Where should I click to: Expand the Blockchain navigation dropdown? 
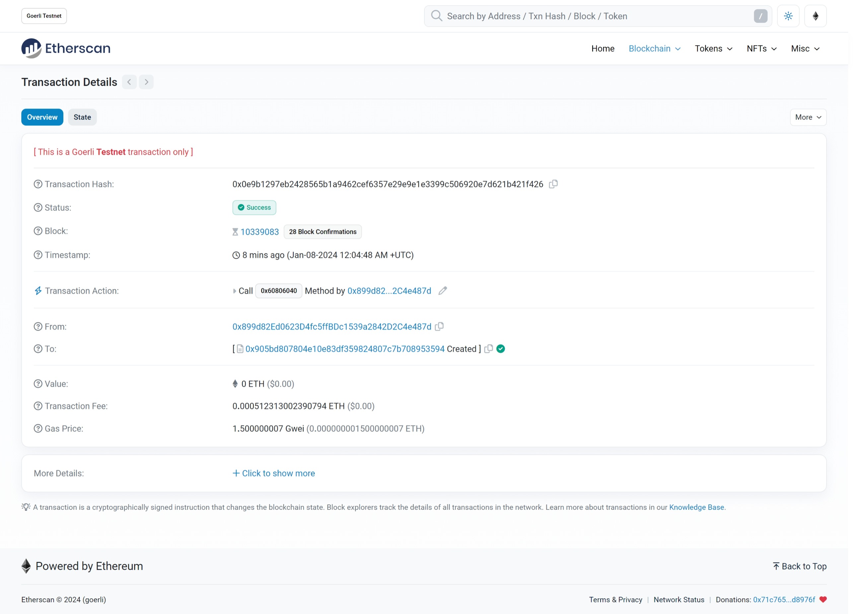(654, 49)
